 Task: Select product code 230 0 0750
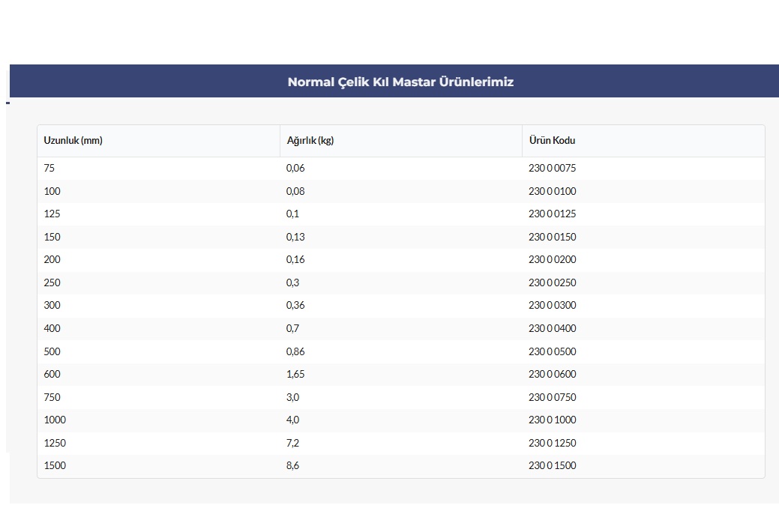click(552, 397)
